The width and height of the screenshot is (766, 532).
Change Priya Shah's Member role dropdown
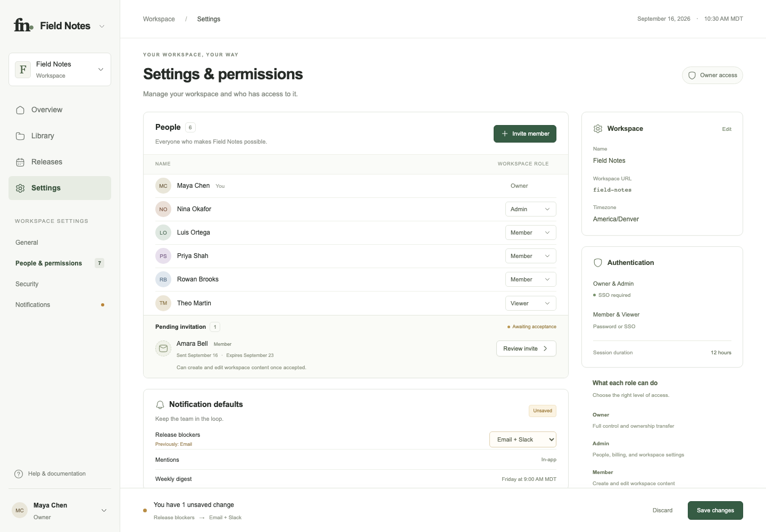coord(530,256)
